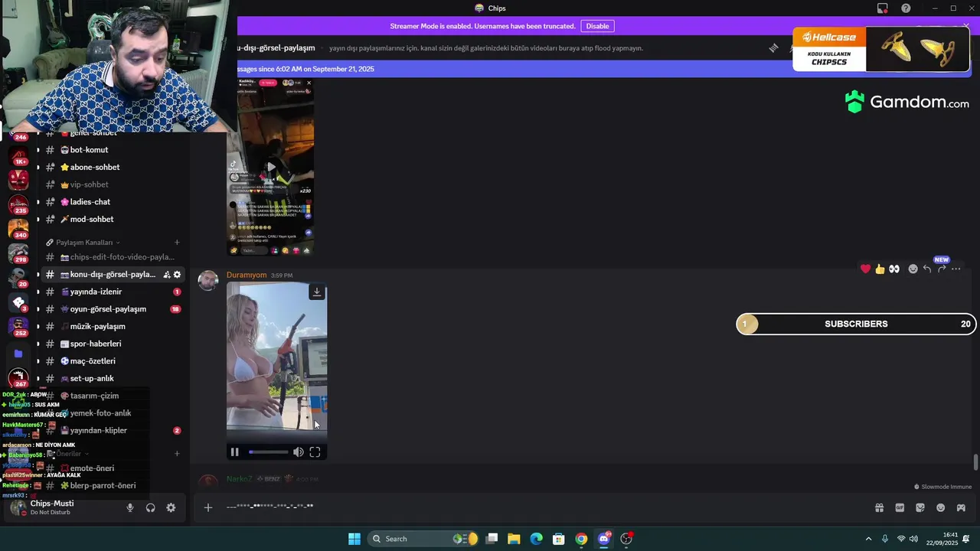This screenshot has height=551, width=980.
Task: Close the upper video embed
Action: [x=309, y=83]
